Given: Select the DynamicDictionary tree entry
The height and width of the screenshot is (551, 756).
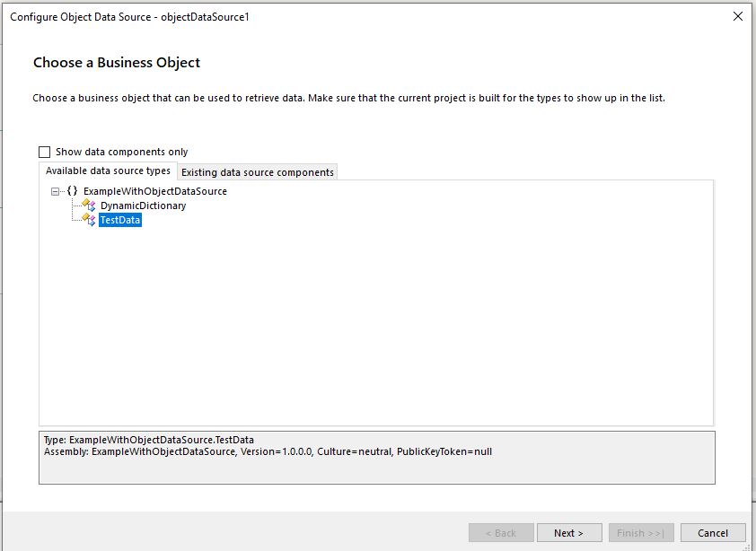Looking at the screenshot, I should click(x=144, y=206).
